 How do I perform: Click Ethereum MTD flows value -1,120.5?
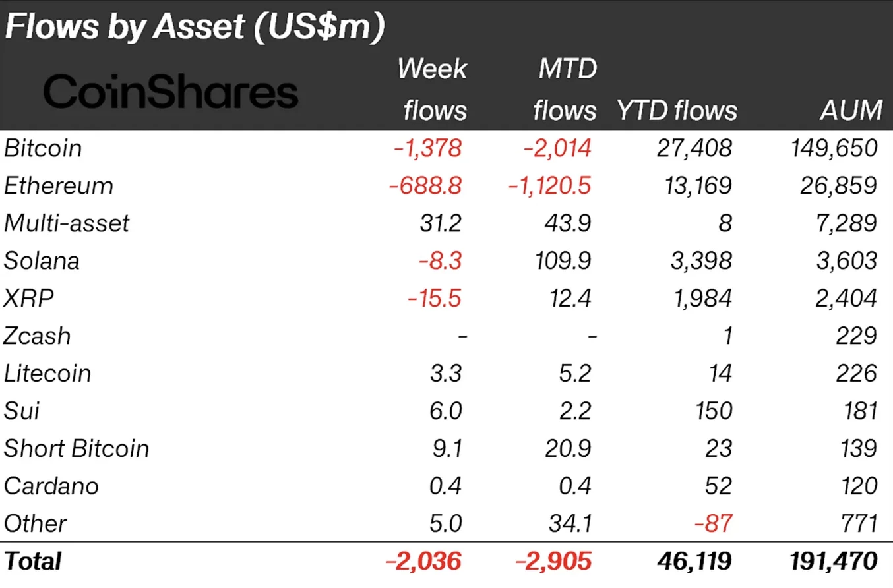(549, 186)
